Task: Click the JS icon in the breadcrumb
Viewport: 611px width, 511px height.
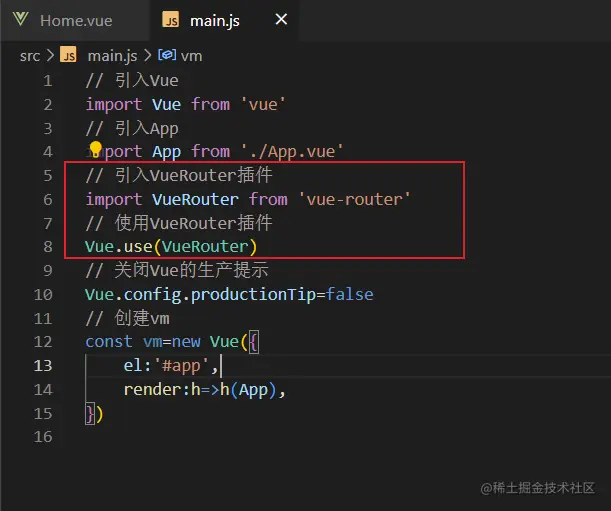Action: click(69, 55)
